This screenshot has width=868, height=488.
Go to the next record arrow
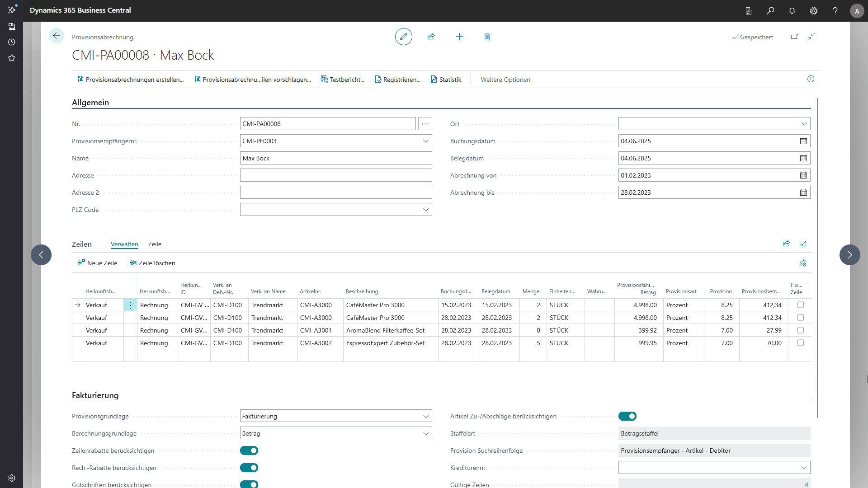click(850, 255)
